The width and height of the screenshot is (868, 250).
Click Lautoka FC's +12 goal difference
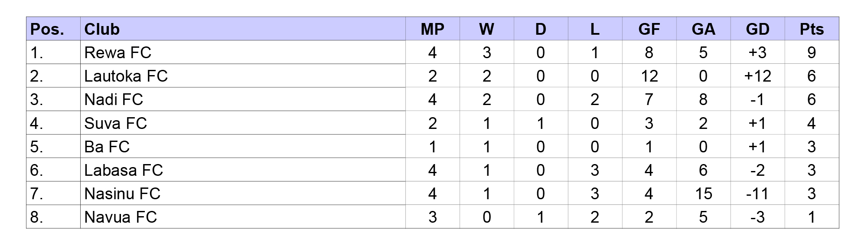click(x=757, y=76)
